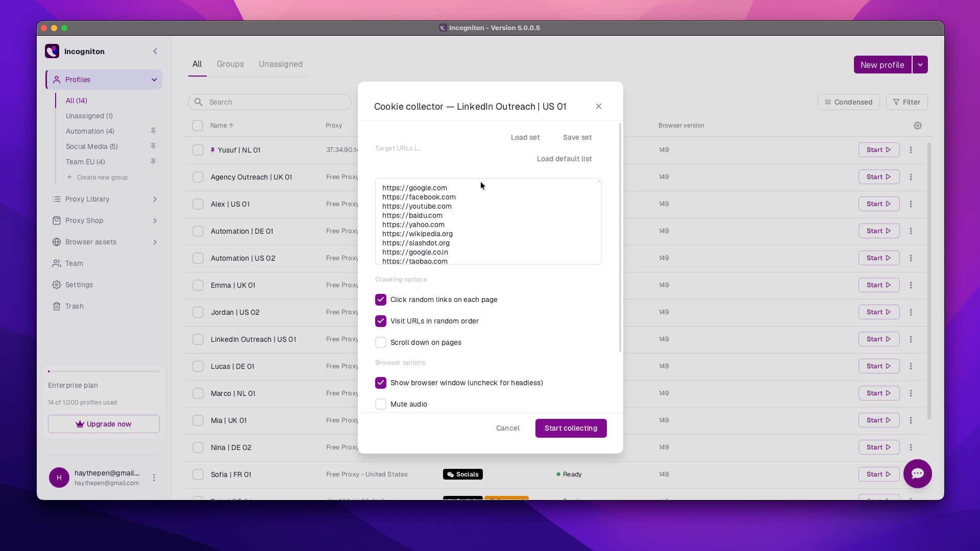The height and width of the screenshot is (551, 980).
Task: Click the pin icon beside Automation group
Action: coord(153,131)
